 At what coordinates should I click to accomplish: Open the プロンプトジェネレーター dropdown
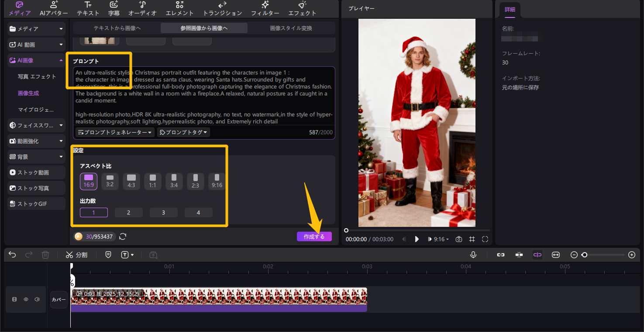tap(115, 132)
